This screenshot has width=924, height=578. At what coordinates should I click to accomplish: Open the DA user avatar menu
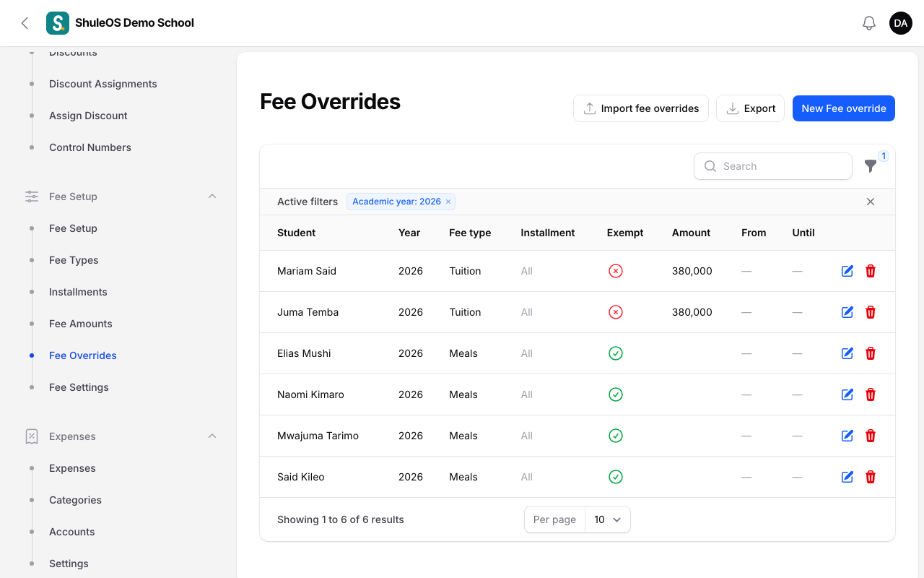[901, 23]
